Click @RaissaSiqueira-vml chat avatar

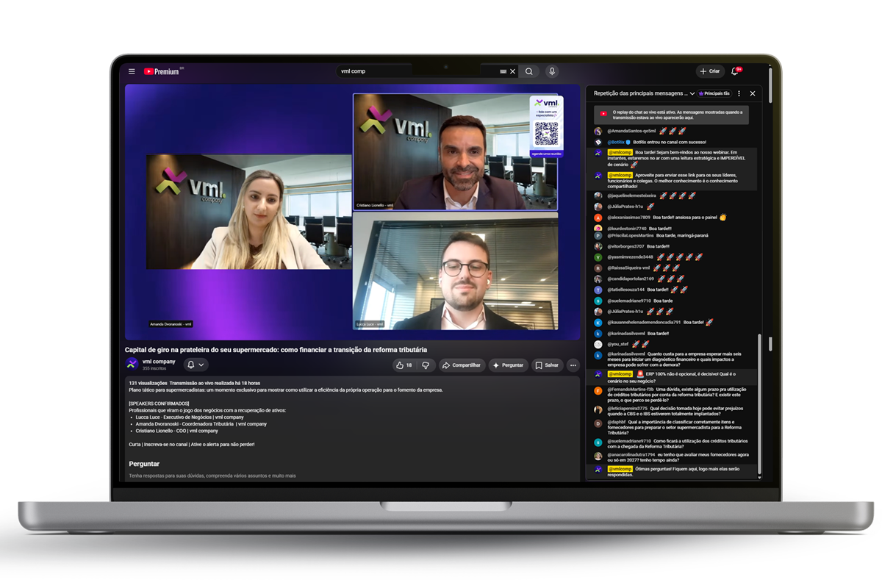point(598,268)
